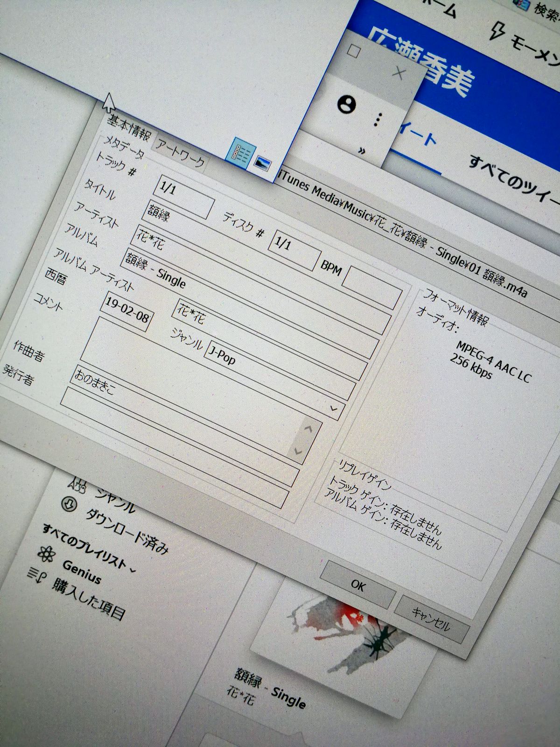Click the MPEG-4 AAC LC format text
Image resolution: width=560 pixels, height=747 pixels.
pyautogui.click(x=494, y=362)
